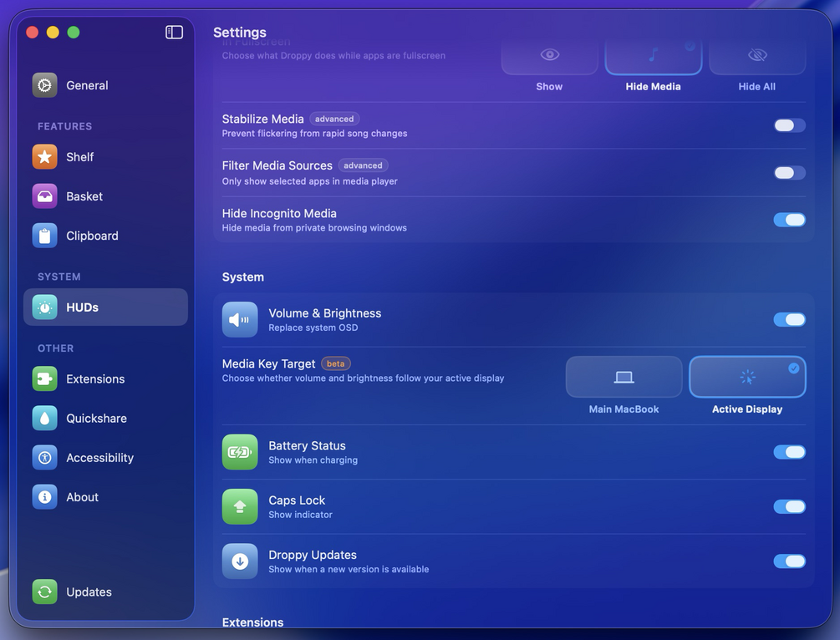Click the Extensions puzzle-piece icon
This screenshot has height=640, width=840.
(44, 378)
